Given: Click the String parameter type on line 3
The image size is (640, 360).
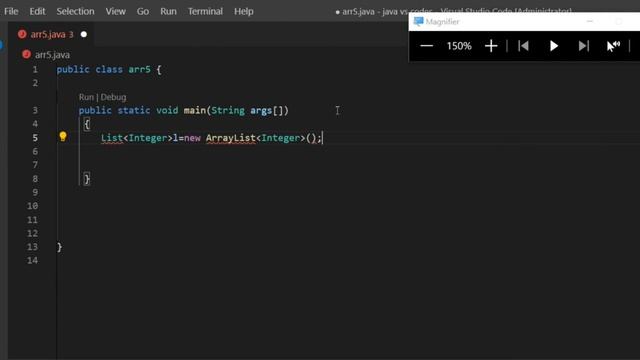Looking at the screenshot, I should 228,110.
